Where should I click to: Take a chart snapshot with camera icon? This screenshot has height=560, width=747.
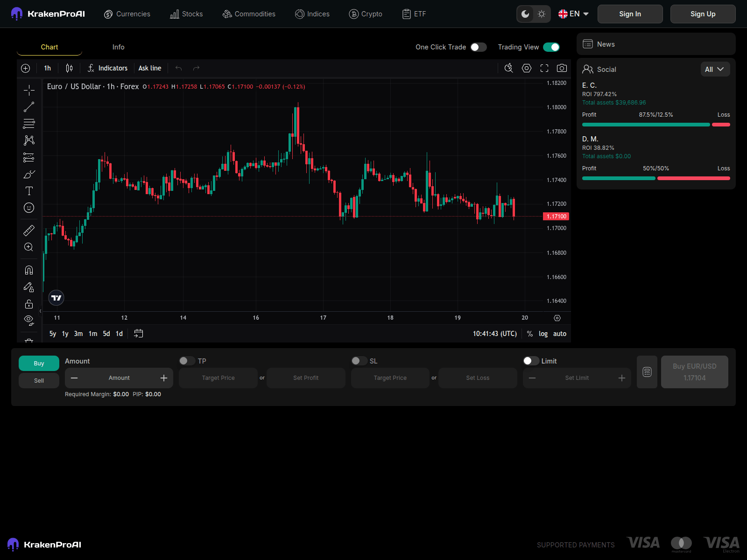(x=562, y=68)
